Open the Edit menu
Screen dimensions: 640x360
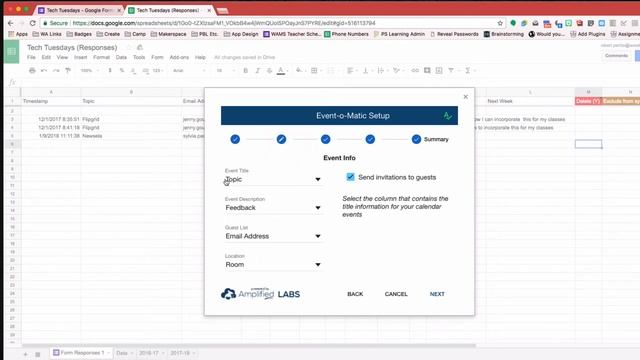coord(46,57)
